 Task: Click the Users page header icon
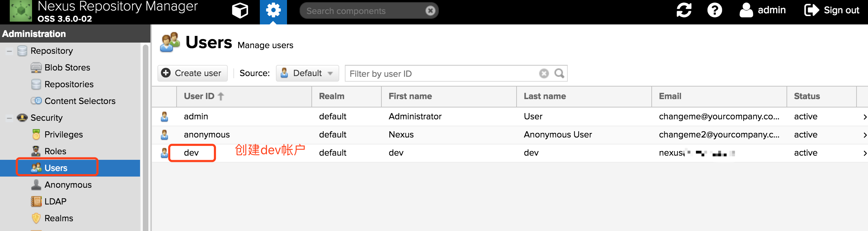170,42
